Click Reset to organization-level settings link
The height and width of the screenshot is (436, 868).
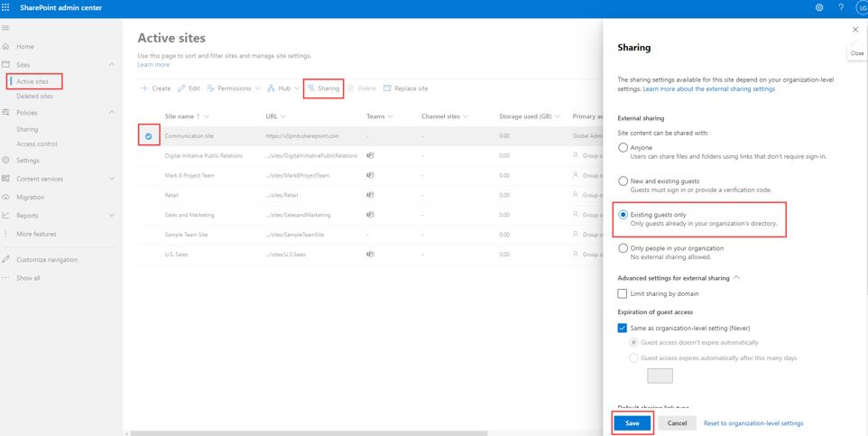click(x=753, y=423)
